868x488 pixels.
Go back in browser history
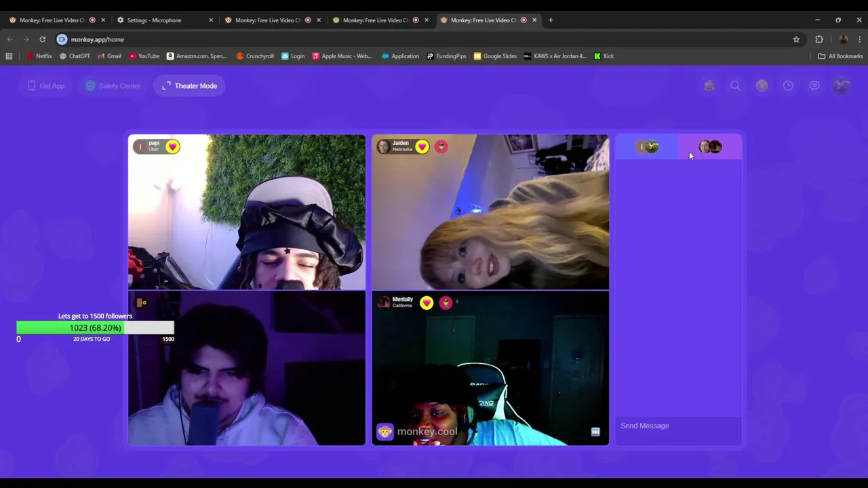[x=10, y=39]
